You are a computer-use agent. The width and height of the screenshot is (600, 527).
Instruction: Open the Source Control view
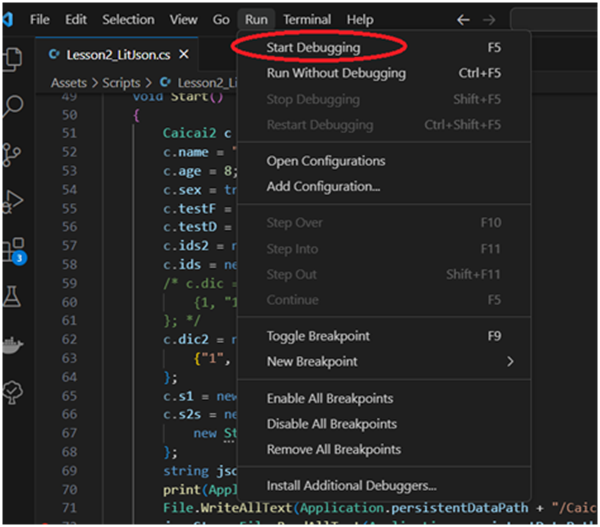coord(11,154)
